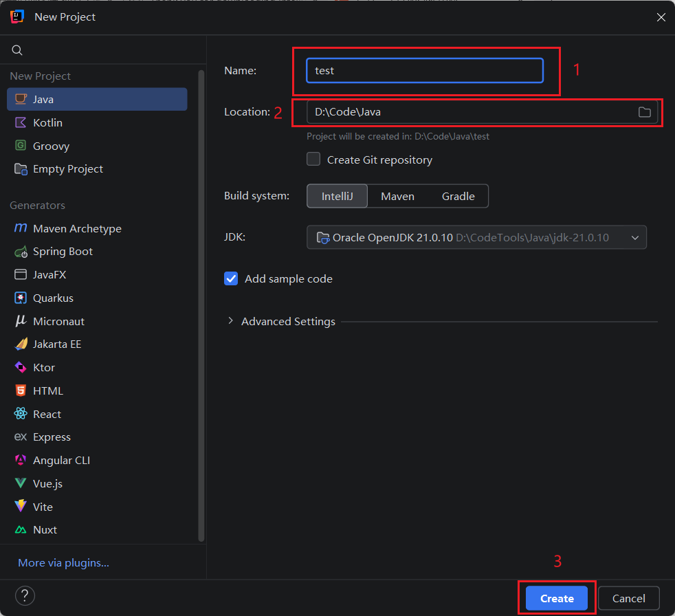Select Gradle build system

(x=458, y=197)
